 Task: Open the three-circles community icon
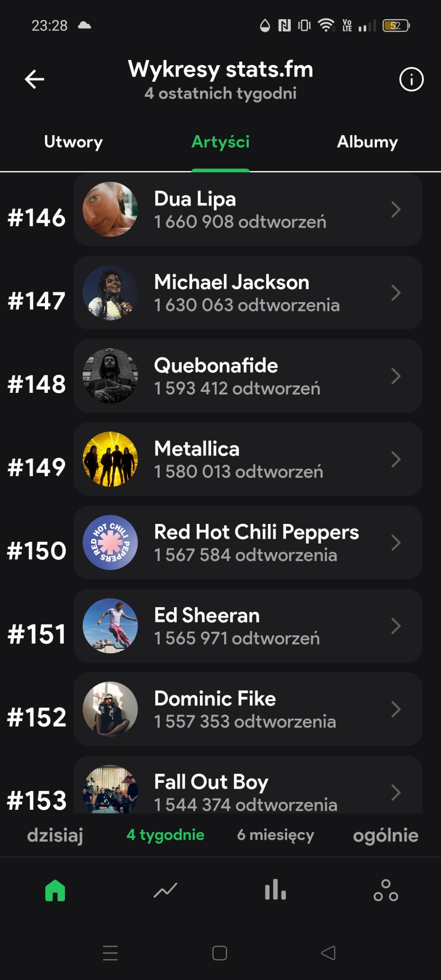(x=386, y=891)
